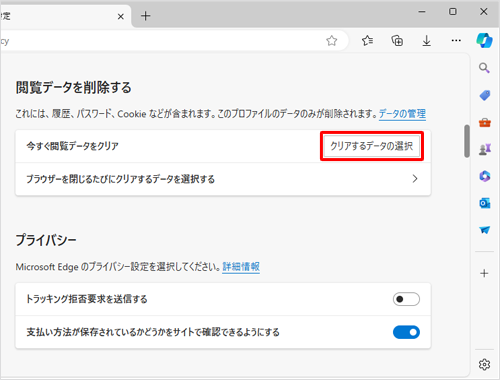Open sidebar Outlook icon
Image resolution: width=500 pixels, height=380 pixels.
485,203
